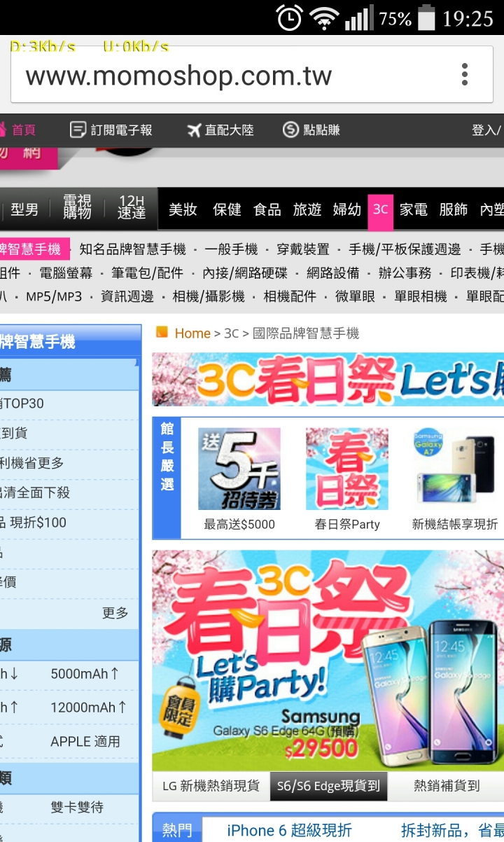504x842 pixels.
Task: Open the 12H速達 category tab
Action: 132,209
